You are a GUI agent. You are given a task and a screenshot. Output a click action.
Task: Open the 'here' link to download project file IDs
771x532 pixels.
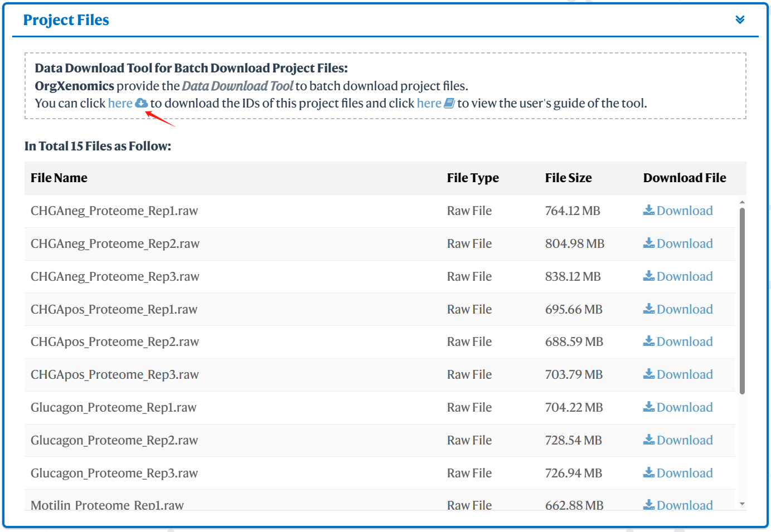pos(120,103)
